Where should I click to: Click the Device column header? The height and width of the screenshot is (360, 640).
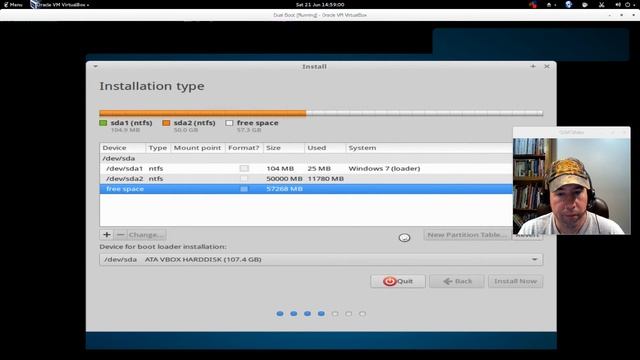pyautogui.click(x=122, y=148)
